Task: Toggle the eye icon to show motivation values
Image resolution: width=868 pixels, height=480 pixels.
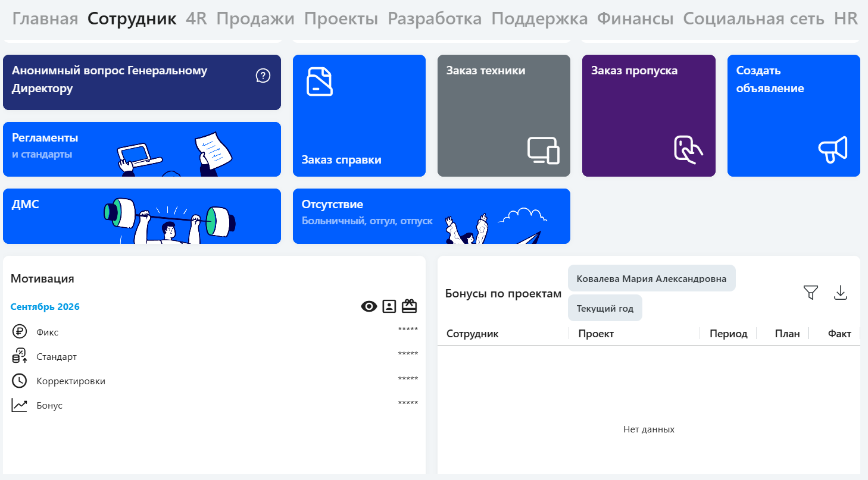Action: 369,306
